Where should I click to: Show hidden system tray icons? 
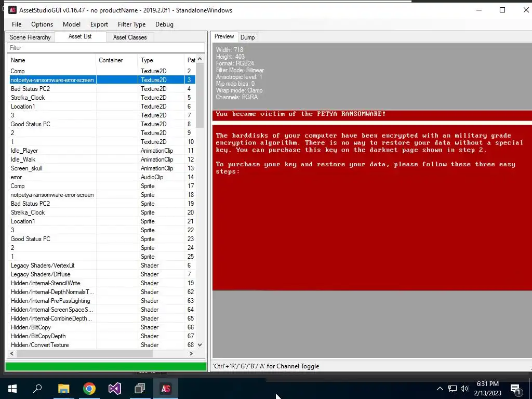pos(440,389)
